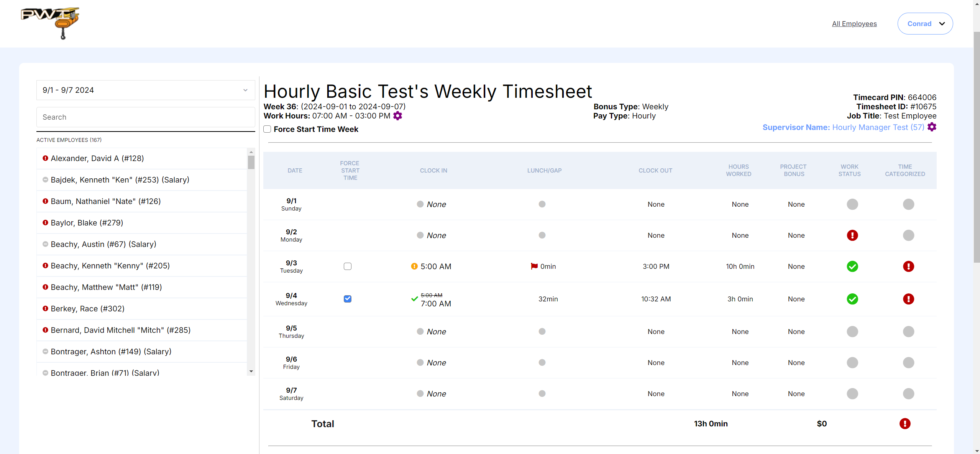Viewport: 980px width, 454px height.
Task: Click red work status alert for 9/2 Monday
Action: (x=852, y=235)
